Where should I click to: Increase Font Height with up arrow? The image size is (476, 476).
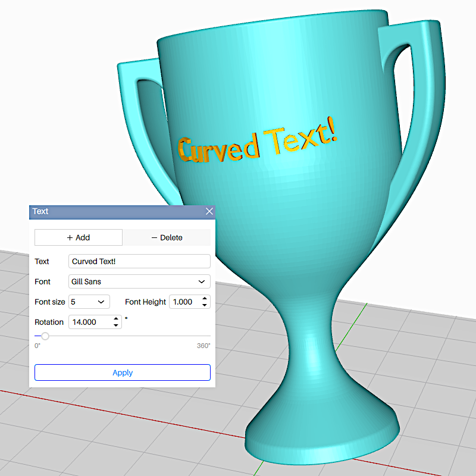(205, 299)
